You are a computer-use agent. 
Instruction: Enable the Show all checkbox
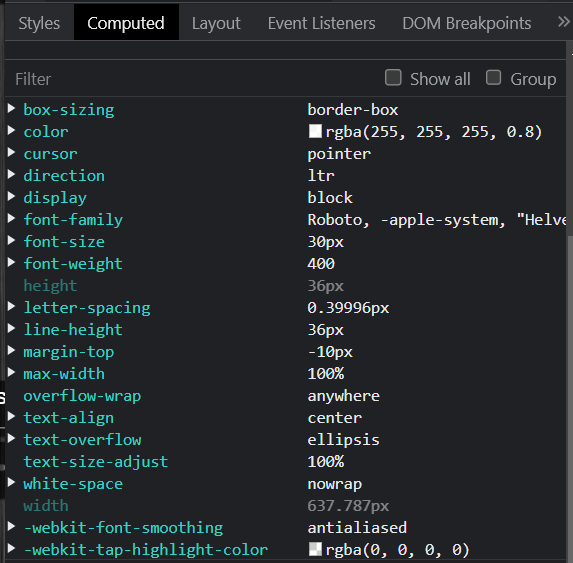coord(393,78)
